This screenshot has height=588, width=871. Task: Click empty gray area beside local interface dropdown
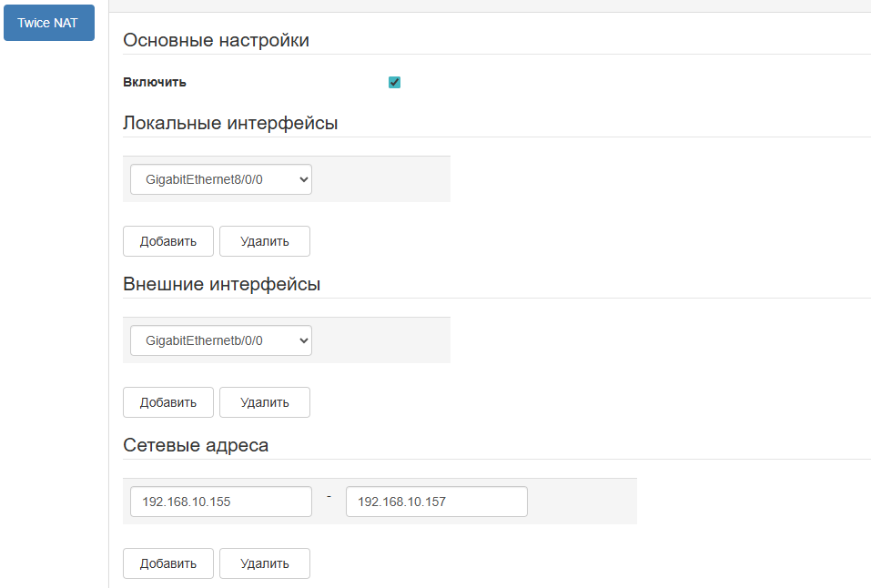tap(382, 179)
